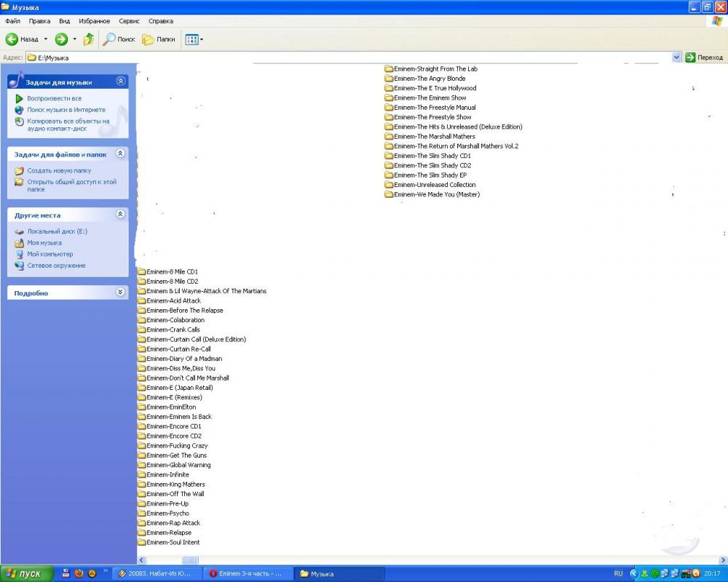This screenshot has width=728, height=582.
Task: Select Eminem-The Angry Blonde folder icon
Action: pyautogui.click(x=389, y=79)
